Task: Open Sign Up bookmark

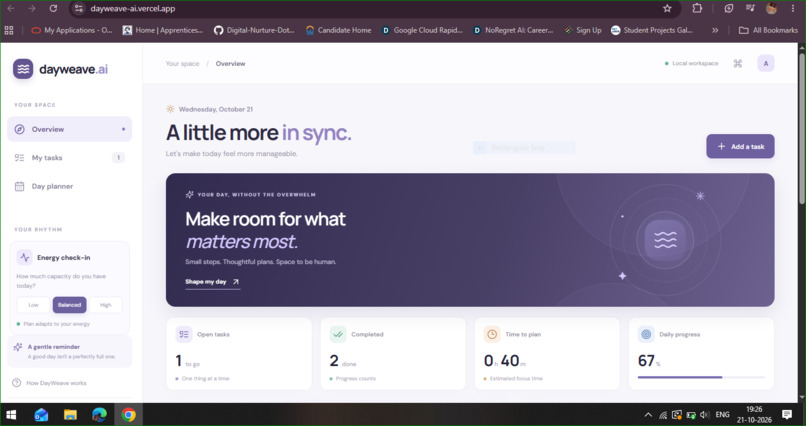Action: [x=582, y=30]
